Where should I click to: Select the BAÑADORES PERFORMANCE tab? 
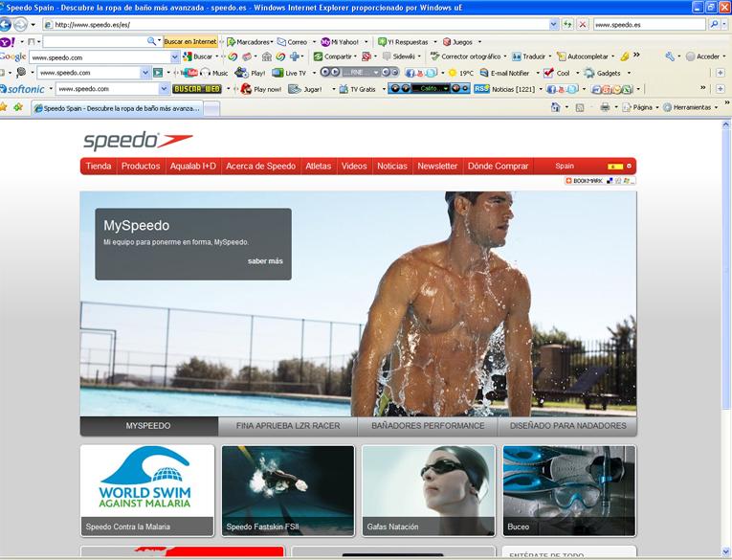coord(428,426)
